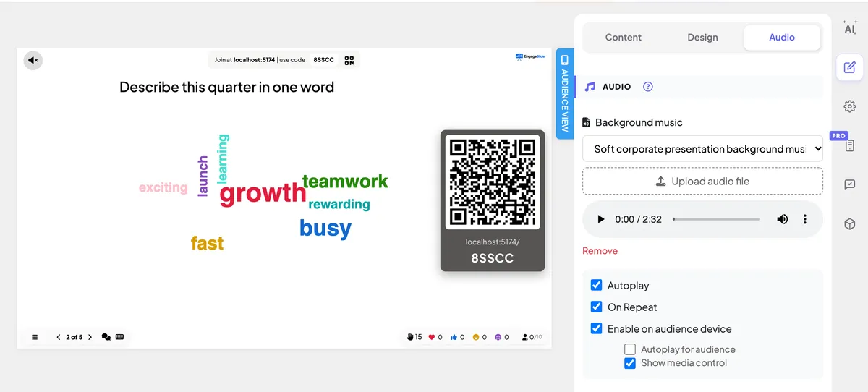This screenshot has height=392, width=868.
Task: Uncheck the Autoplay checkbox
Action: click(x=596, y=285)
